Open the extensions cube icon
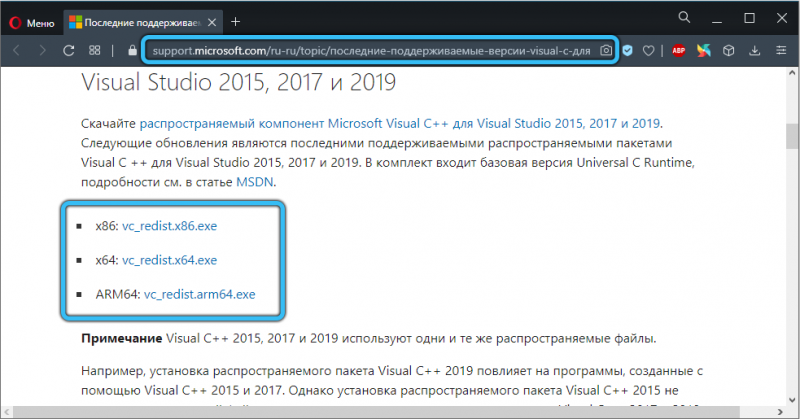The height and width of the screenshot is (419, 800). pyautogui.click(x=729, y=51)
